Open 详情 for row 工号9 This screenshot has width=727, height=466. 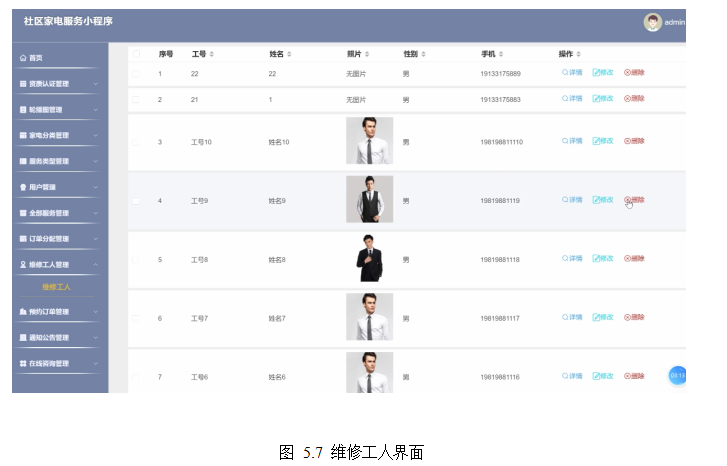pyautogui.click(x=572, y=200)
